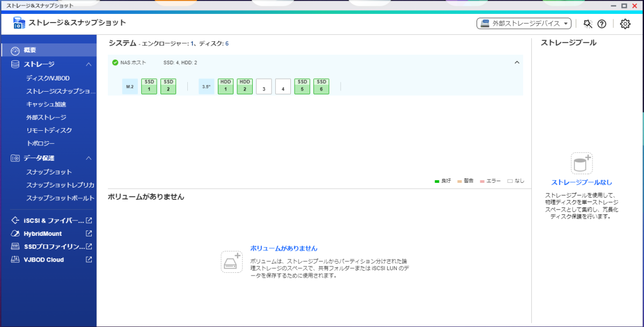The width and height of the screenshot is (644, 327).
Task: Select HDD slot 2
Action: (245, 86)
